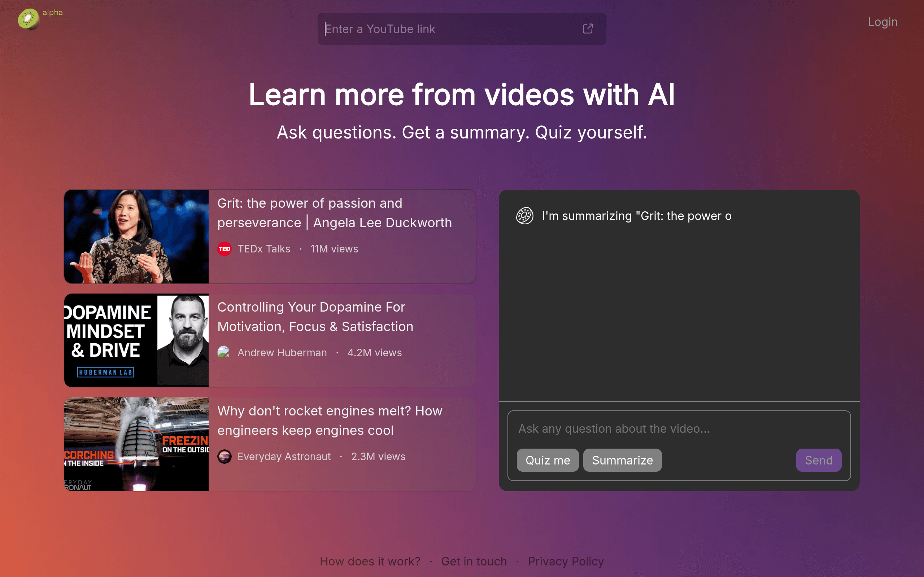Open the Grit talk video thumbnail

(x=136, y=237)
